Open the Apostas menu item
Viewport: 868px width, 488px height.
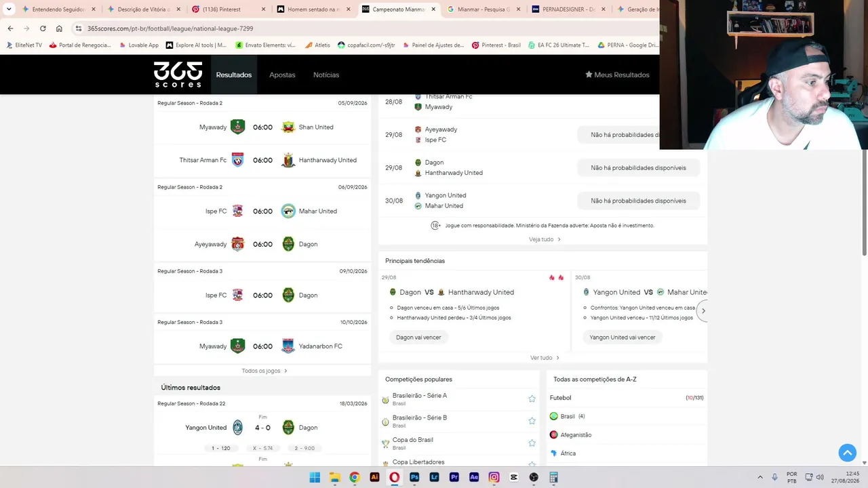[x=282, y=75]
